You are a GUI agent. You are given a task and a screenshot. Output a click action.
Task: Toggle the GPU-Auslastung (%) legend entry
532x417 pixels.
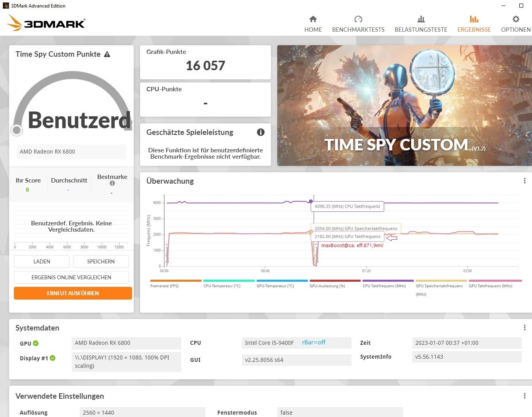click(x=335, y=284)
